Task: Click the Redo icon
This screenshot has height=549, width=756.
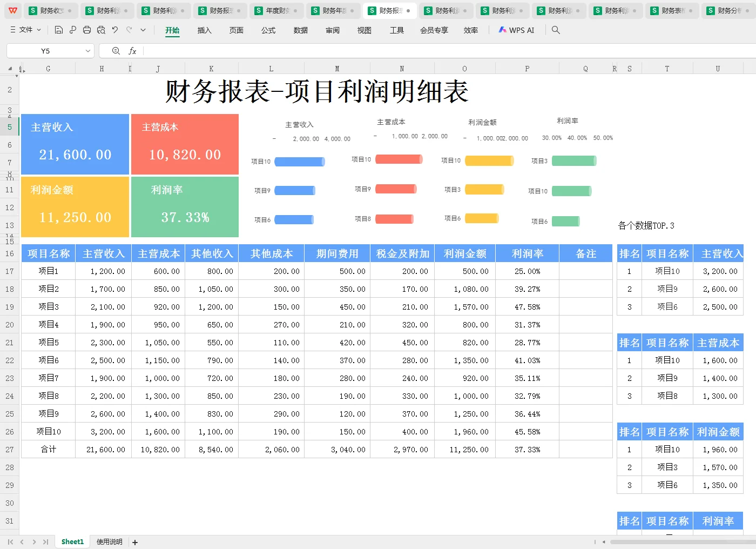Action: [x=130, y=30]
